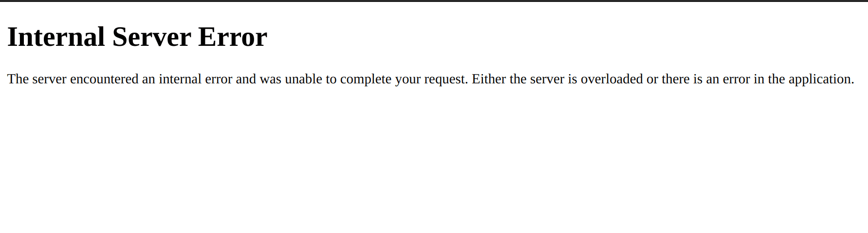Viewport: 868px width, 233px height.
Task: Click the word 'or' after overloaded
Action: 652,80
